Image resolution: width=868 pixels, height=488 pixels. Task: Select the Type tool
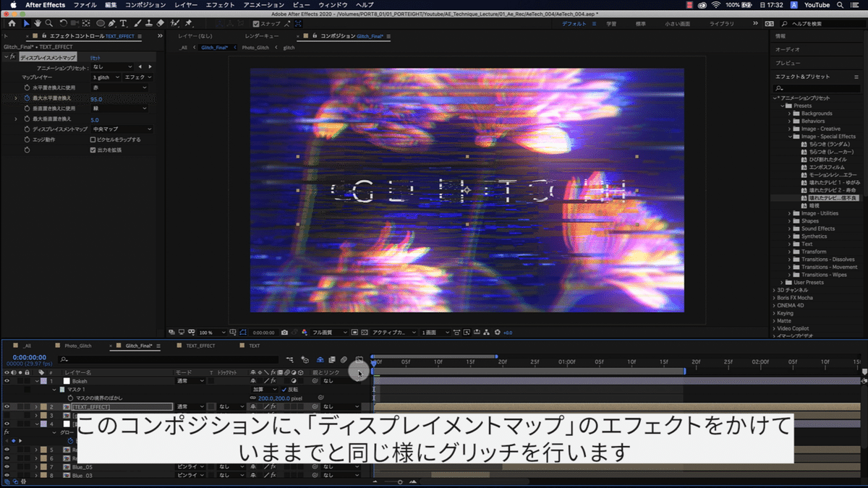point(123,25)
